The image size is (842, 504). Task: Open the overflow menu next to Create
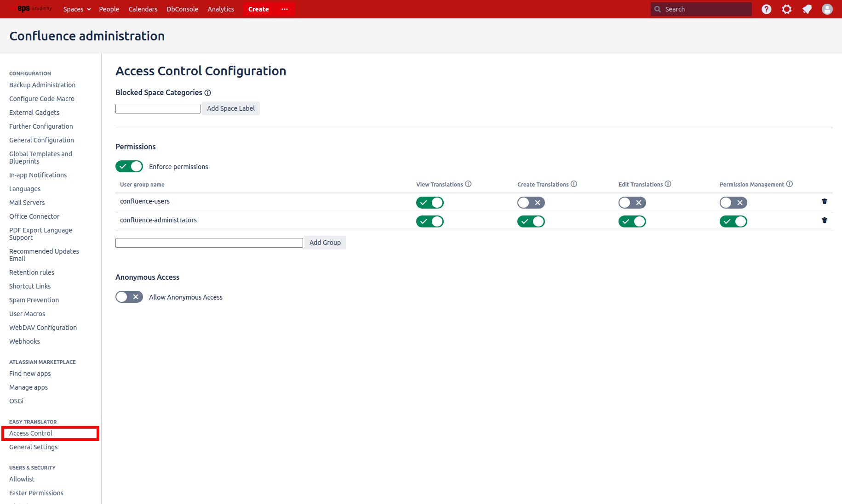point(284,9)
